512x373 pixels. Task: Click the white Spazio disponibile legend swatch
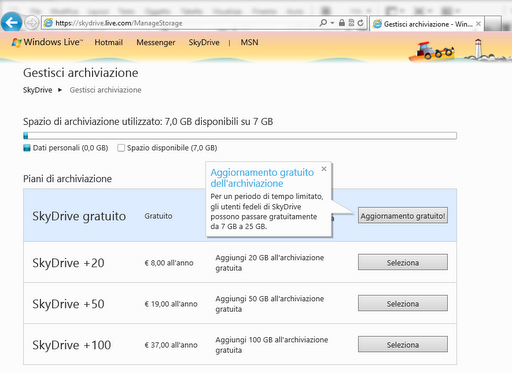(x=121, y=148)
